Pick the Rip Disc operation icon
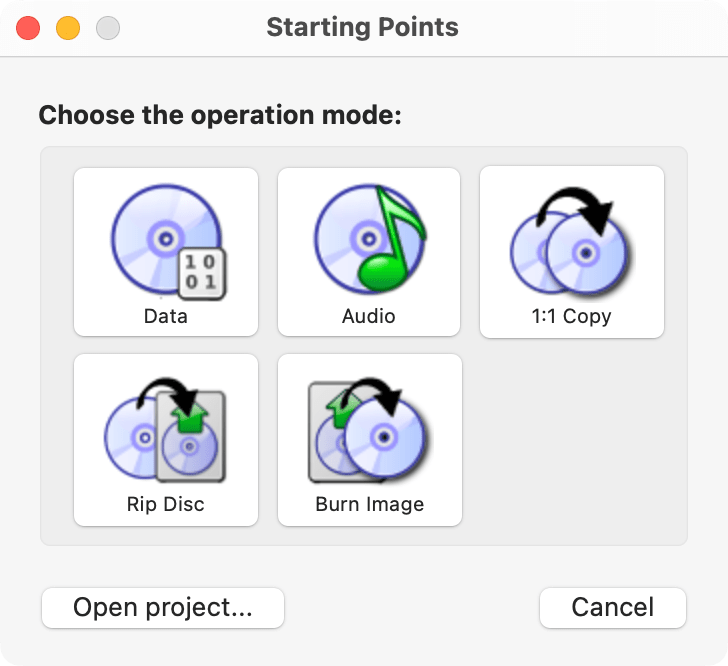This screenshot has width=728, height=666. click(166, 439)
